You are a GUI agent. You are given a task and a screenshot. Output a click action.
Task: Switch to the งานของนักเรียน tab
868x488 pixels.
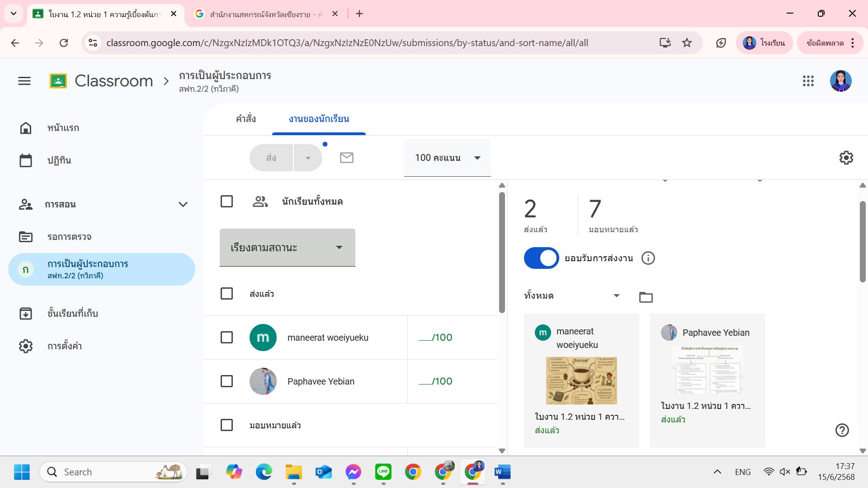point(319,119)
